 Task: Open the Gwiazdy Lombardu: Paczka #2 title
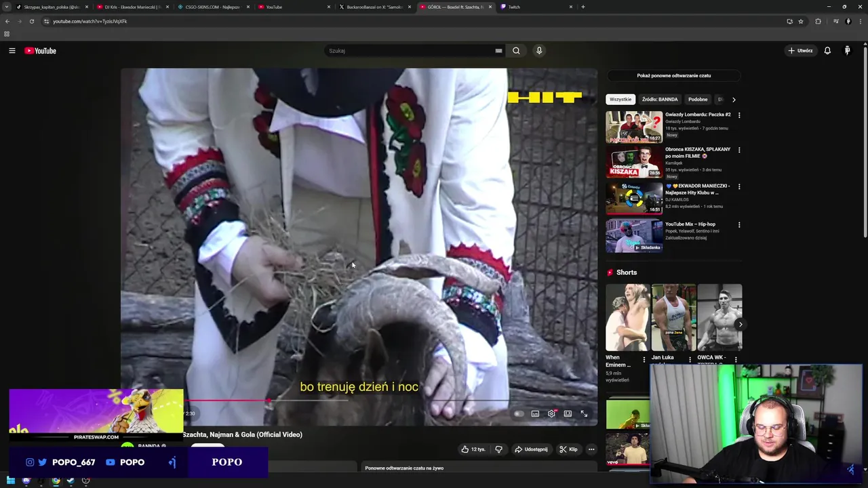point(698,115)
